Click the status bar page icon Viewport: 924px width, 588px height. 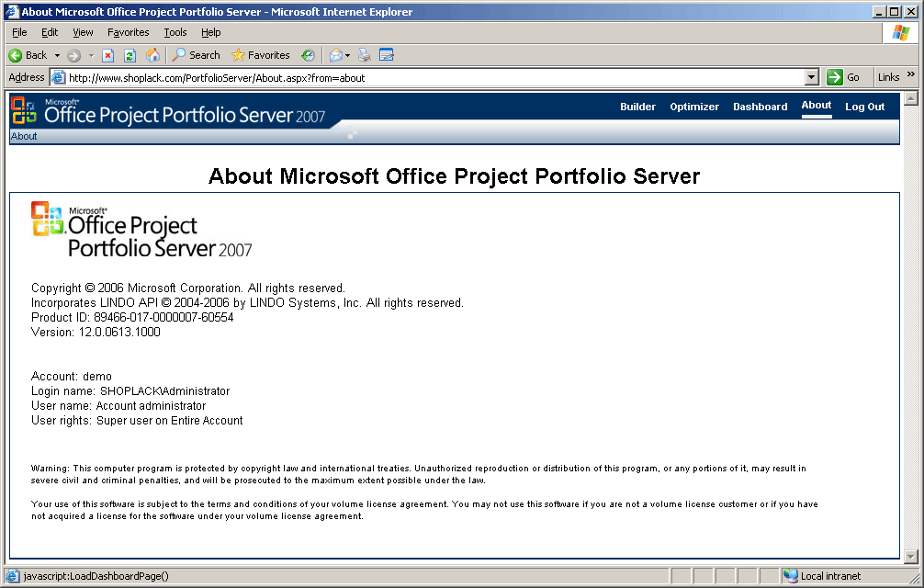(12, 576)
